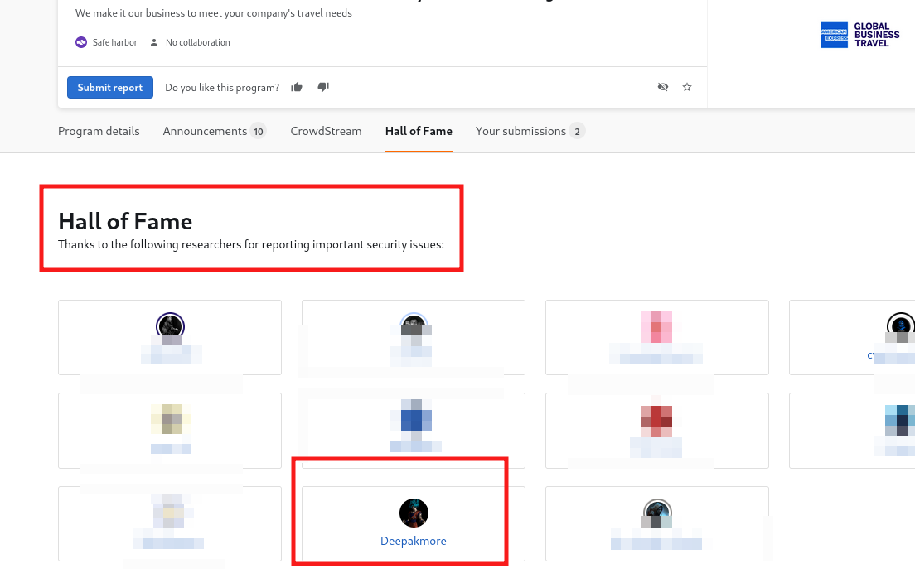Viewport: 915px width, 588px height.
Task: Open the Deepakmore profile link
Action: [x=413, y=541]
